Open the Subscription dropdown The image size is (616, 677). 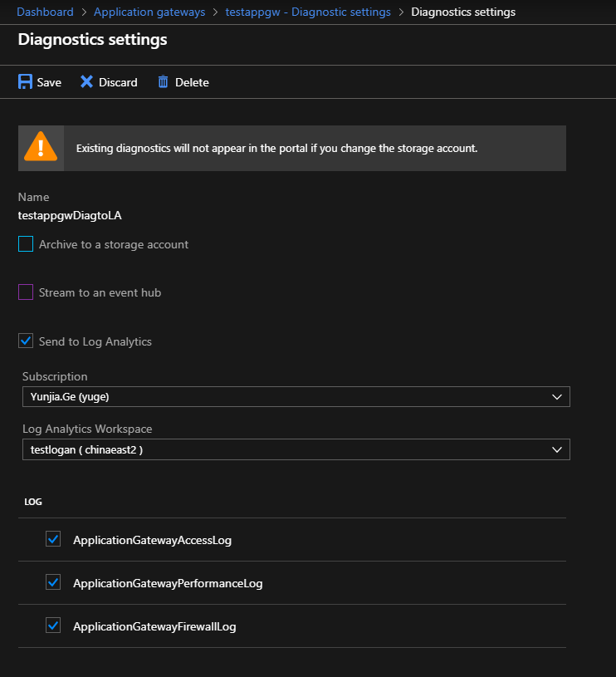click(x=296, y=397)
